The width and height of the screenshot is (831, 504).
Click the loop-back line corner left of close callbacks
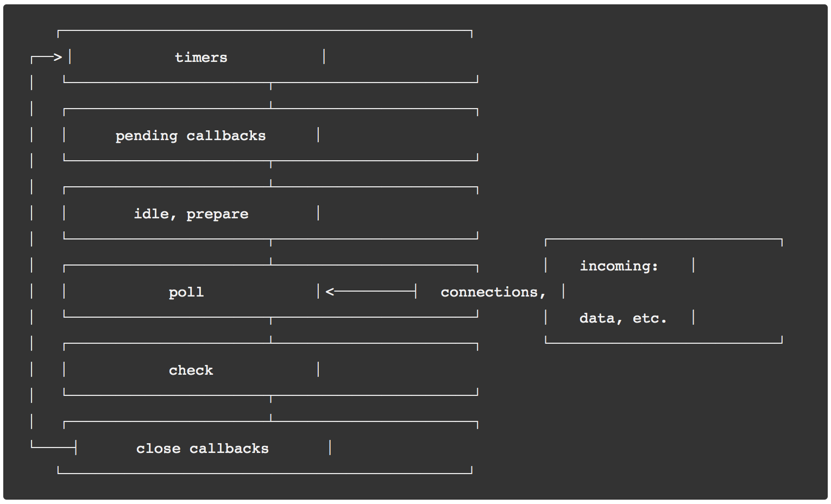(x=32, y=448)
